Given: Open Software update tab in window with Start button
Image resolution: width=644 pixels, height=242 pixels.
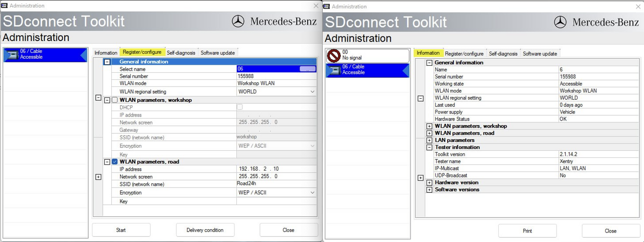Looking at the screenshot, I should [x=217, y=52].
